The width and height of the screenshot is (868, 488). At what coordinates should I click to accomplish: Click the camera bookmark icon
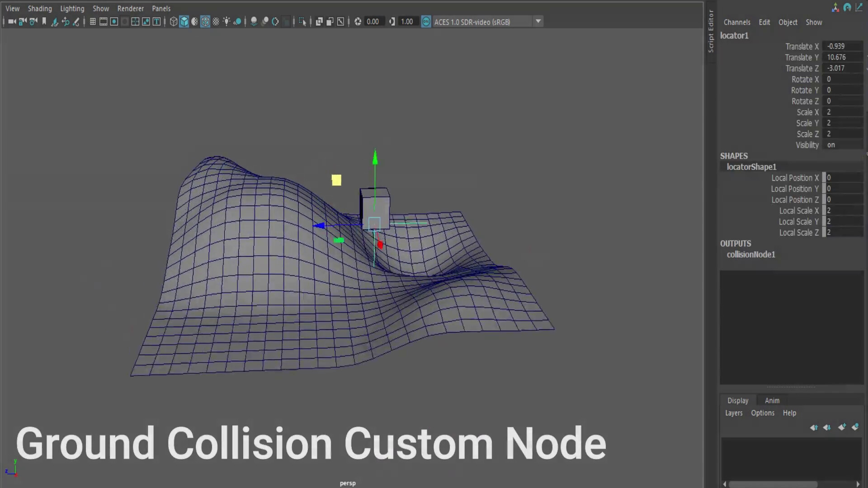[45, 21]
